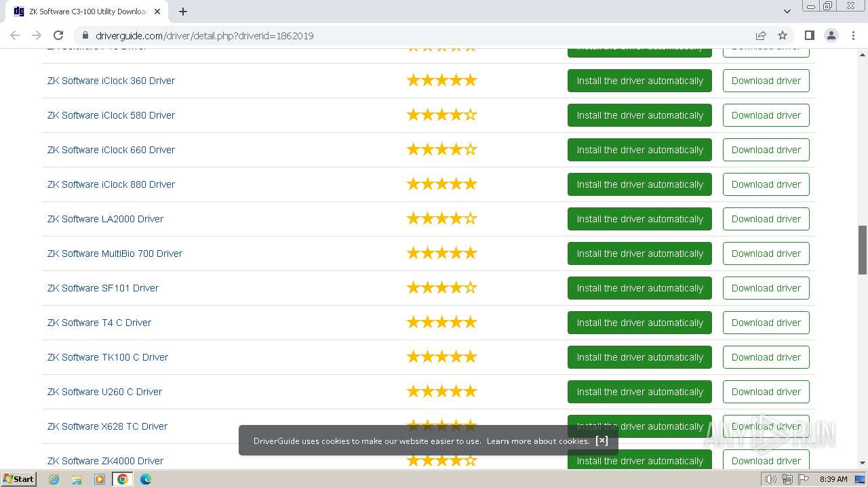Download driver for MultiBio 700
This screenshot has width=868, height=488.
[x=766, y=253]
